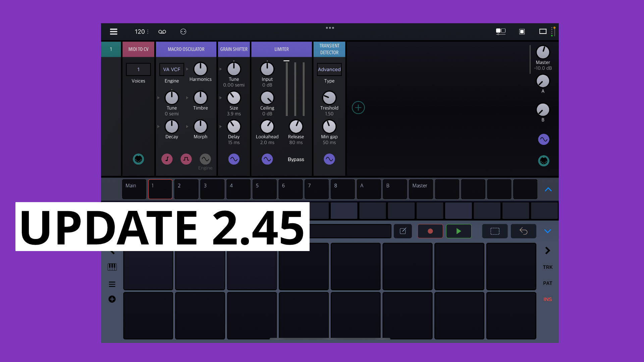This screenshot has width=644, height=362.
Task: Select the Master track tab
Action: (x=421, y=189)
